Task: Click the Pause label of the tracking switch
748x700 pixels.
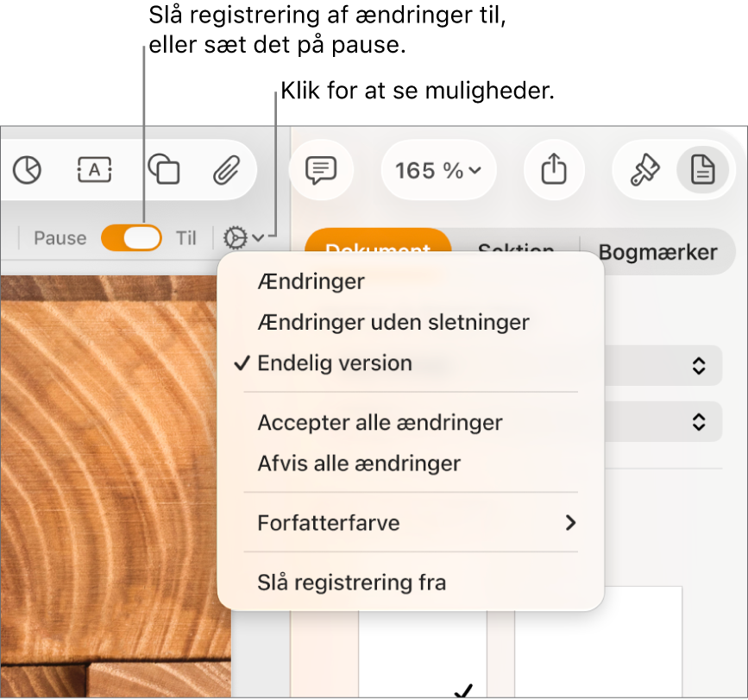Action: [x=60, y=237]
